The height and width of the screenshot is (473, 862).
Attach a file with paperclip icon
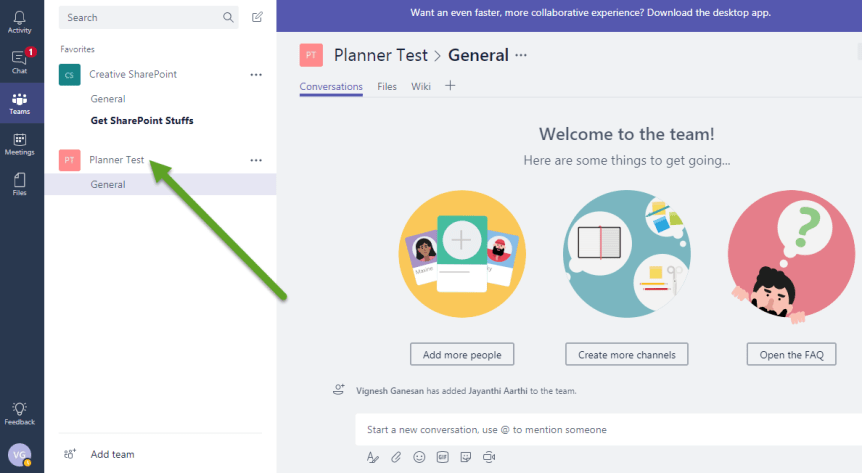396,457
